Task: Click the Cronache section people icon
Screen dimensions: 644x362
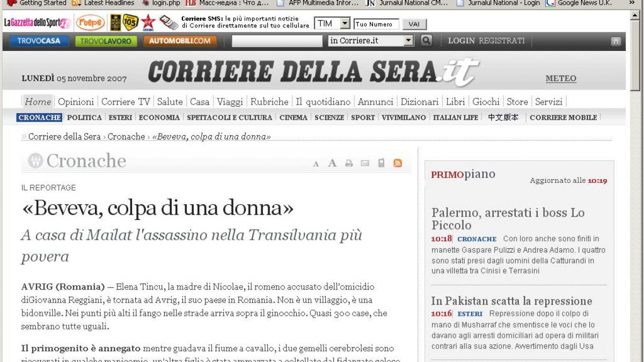Action: [x=35, y=161]
